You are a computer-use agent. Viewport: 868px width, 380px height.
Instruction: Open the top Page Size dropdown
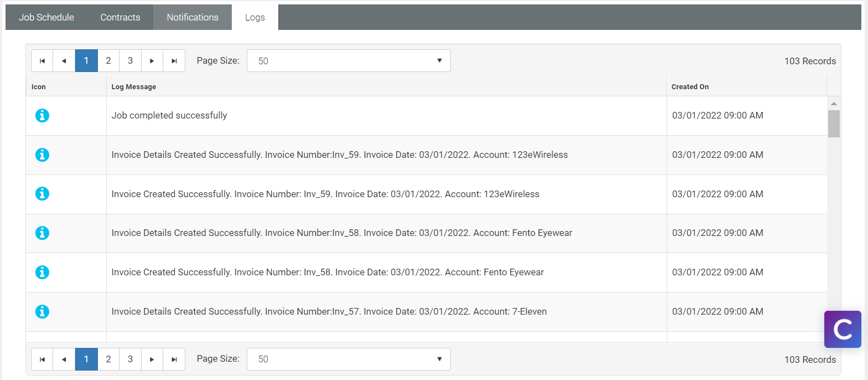tap(349, 61)
